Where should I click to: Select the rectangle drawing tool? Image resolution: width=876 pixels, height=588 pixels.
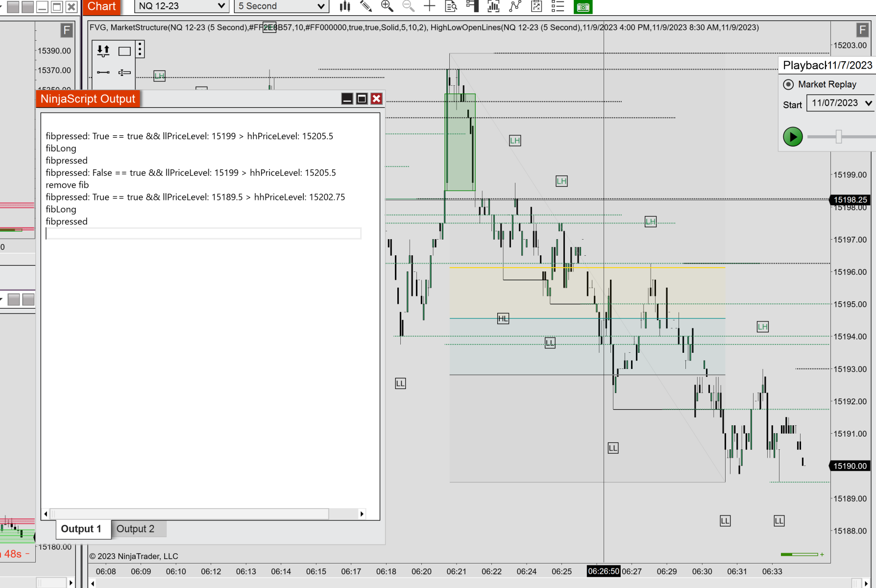point(124,50)
